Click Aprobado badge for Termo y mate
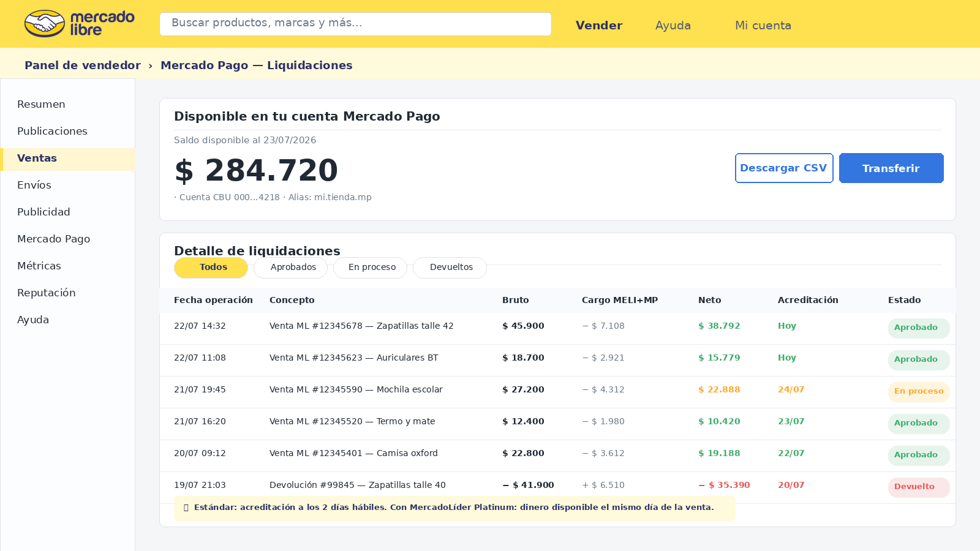 [x=919, y=424]
